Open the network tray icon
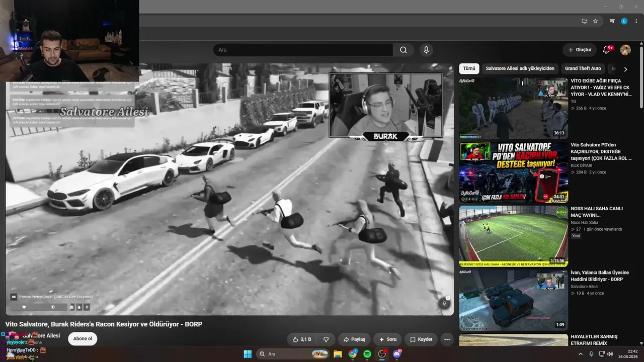The width and height of the screenshot is (644, 362). pos(601,354)
